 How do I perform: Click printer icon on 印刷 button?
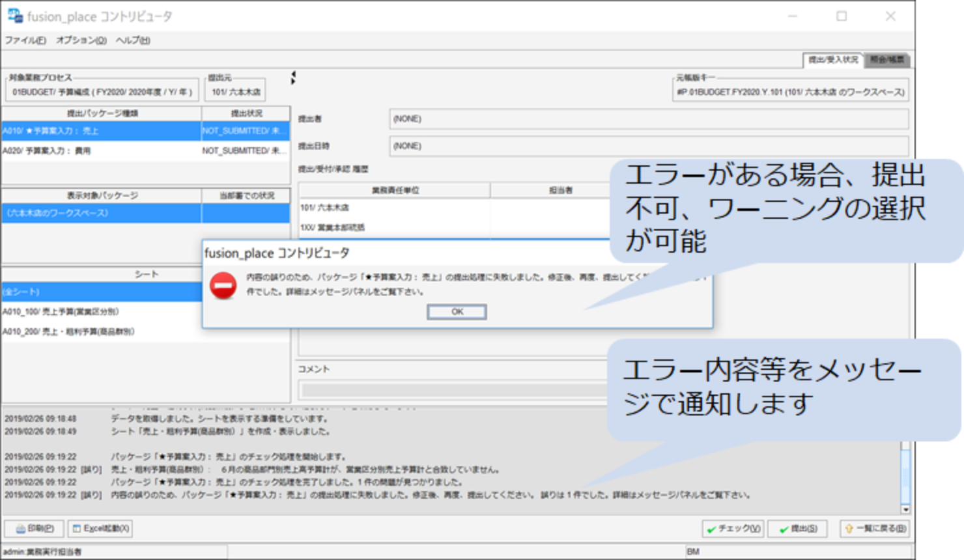coord(20,529)
